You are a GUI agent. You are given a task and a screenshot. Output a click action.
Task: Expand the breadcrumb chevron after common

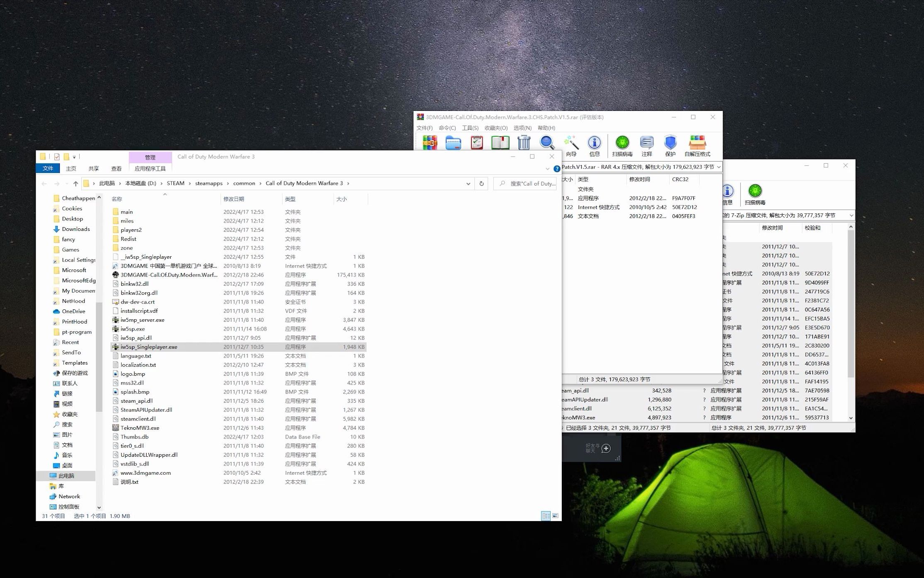261,183
